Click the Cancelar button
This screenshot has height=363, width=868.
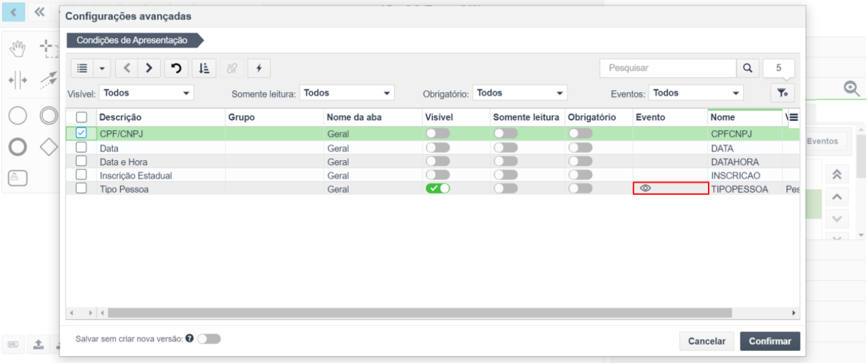pyautogui.click(x=707, y=341)
